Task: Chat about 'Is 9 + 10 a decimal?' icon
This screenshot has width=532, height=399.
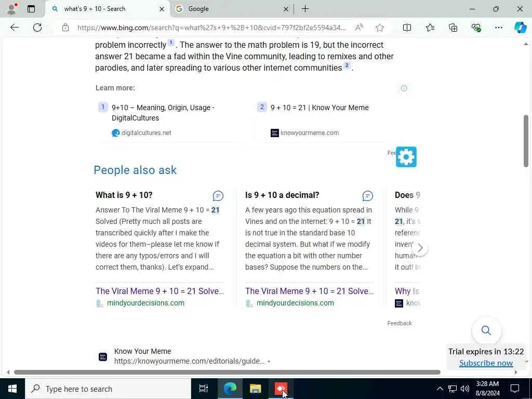Action: (x=368, y=196)
